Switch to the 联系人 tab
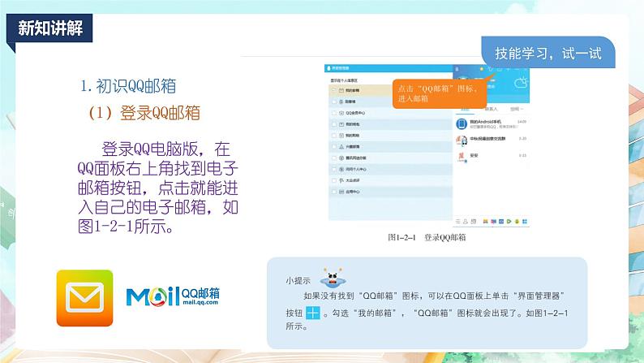 click(x=492, y=108)
